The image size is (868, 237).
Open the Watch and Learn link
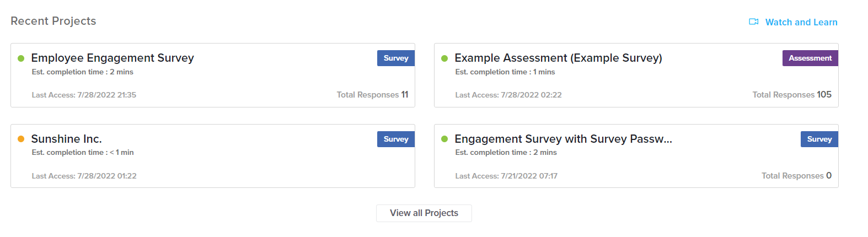(801, 22)
